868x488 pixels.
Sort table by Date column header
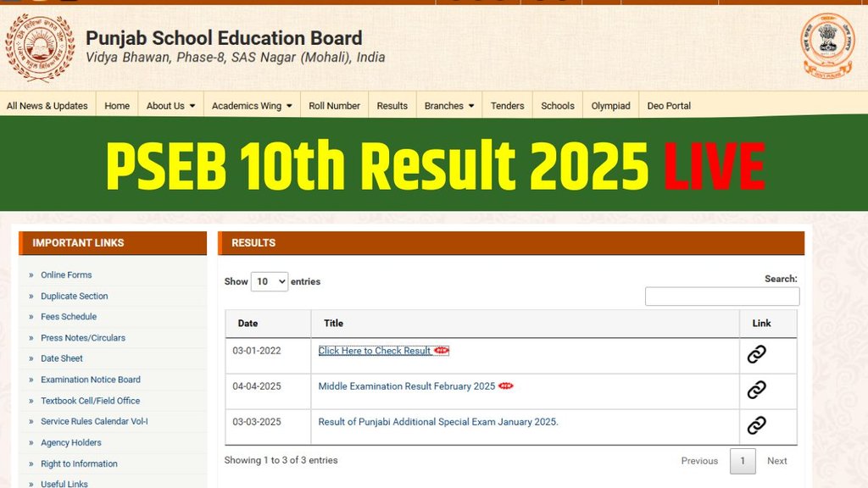tap(268, 323)
